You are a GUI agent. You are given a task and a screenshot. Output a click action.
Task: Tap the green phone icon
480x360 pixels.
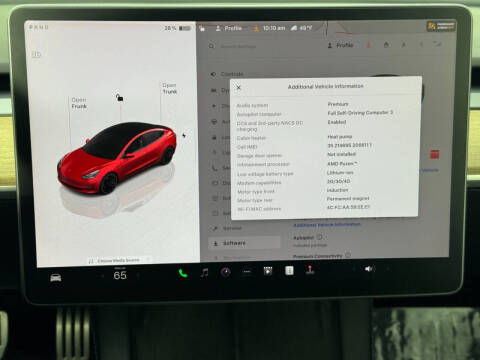(x=183, y=273)
